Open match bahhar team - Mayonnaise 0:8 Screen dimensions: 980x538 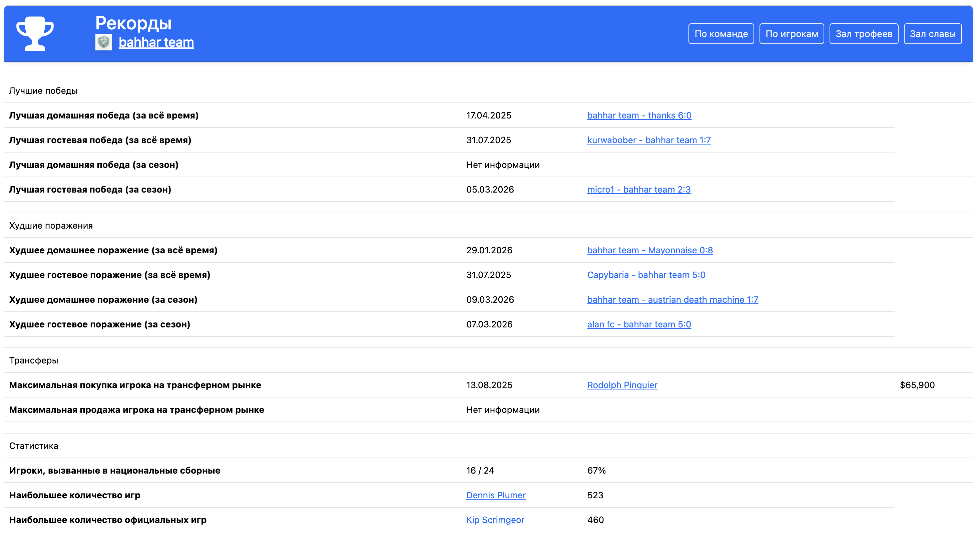click(650, 250)
